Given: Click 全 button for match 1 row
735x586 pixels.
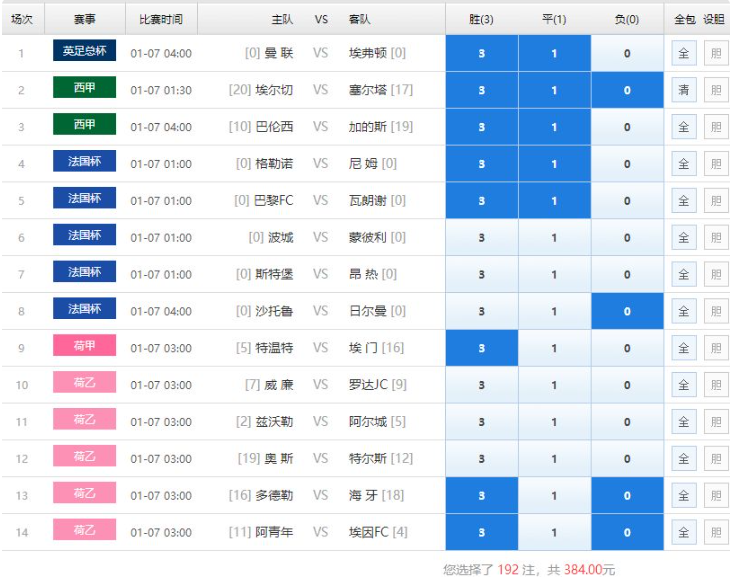Looking at the screenshot, I should coord(683,53).
